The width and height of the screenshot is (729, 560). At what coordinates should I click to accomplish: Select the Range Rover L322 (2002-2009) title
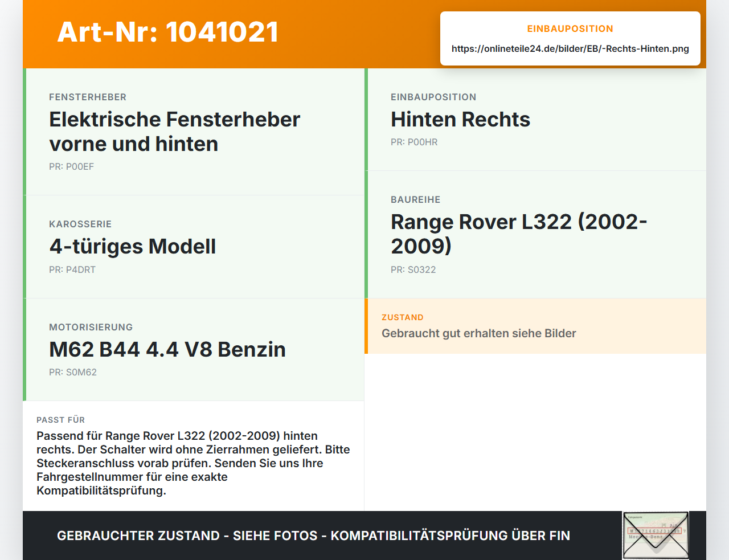click(519, 234)
